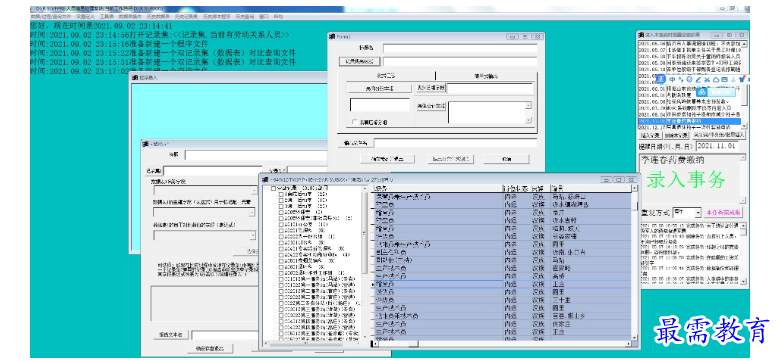
Task: Click the 确定 button at bottom of query window
Action: 210,348
